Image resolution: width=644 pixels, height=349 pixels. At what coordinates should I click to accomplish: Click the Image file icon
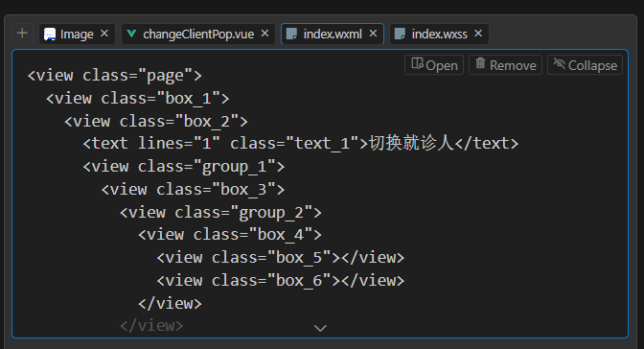[50, 35]
